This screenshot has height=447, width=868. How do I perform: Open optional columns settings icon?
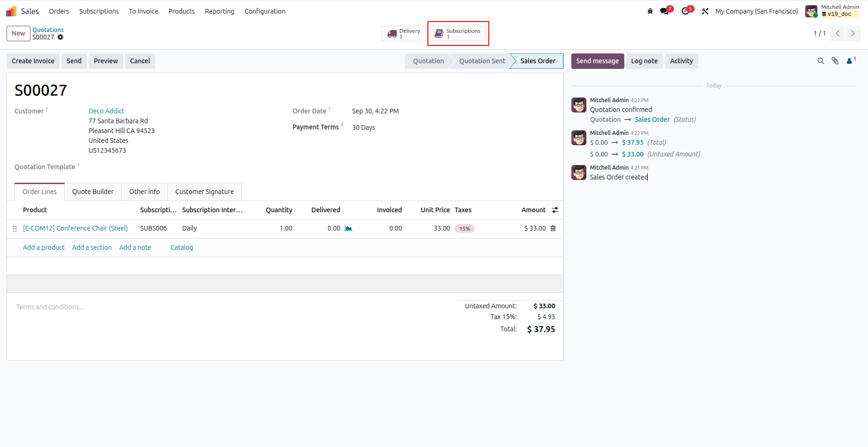coord(555,210)
